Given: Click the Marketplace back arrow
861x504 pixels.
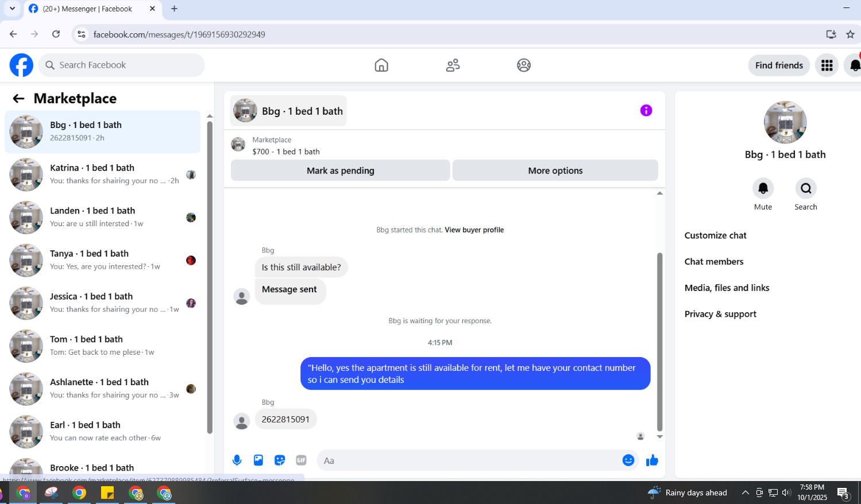Looking at the screenshot, I should (x=18, y=99).
